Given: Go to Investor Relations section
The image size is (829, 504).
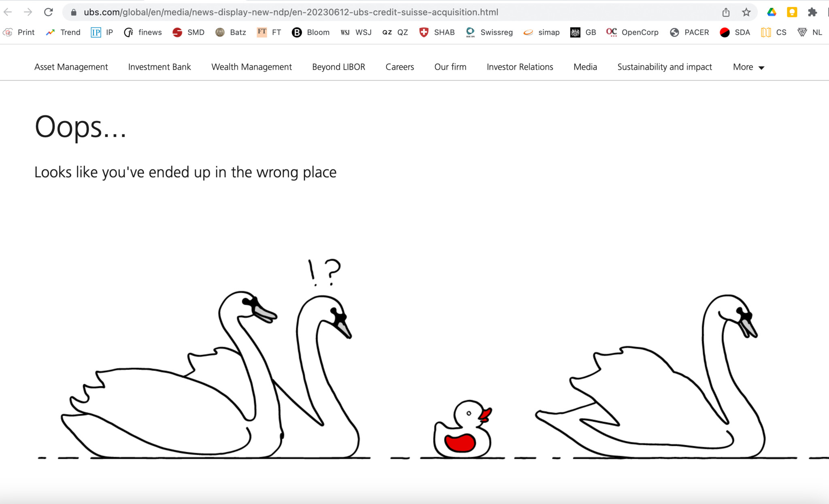Looking at the screenshot, I should [520, 67].
